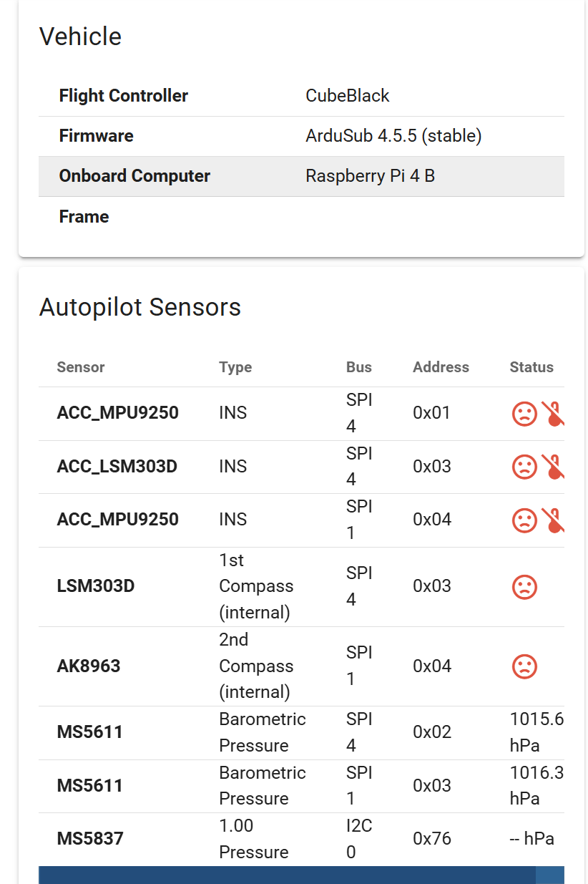Viewport: 588px width, 884px height.
Task: Click uncalibrated thermometer icon for ACC_MPU9250 at 0x01
Action: point(552,414)
